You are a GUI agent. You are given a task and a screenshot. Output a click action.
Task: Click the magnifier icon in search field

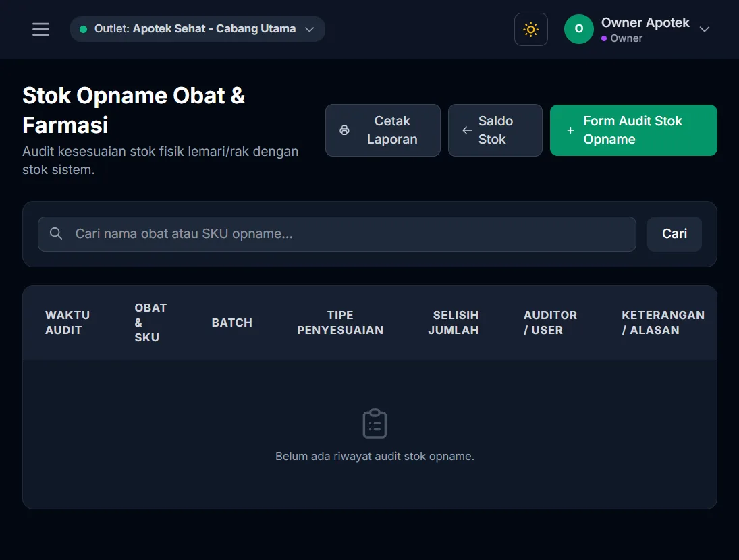56,233
